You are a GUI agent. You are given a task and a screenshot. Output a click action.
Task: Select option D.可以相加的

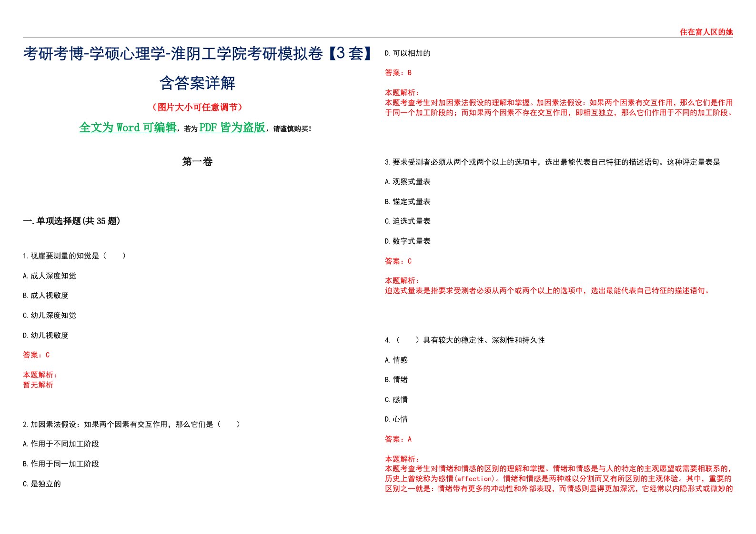point(408,53)
